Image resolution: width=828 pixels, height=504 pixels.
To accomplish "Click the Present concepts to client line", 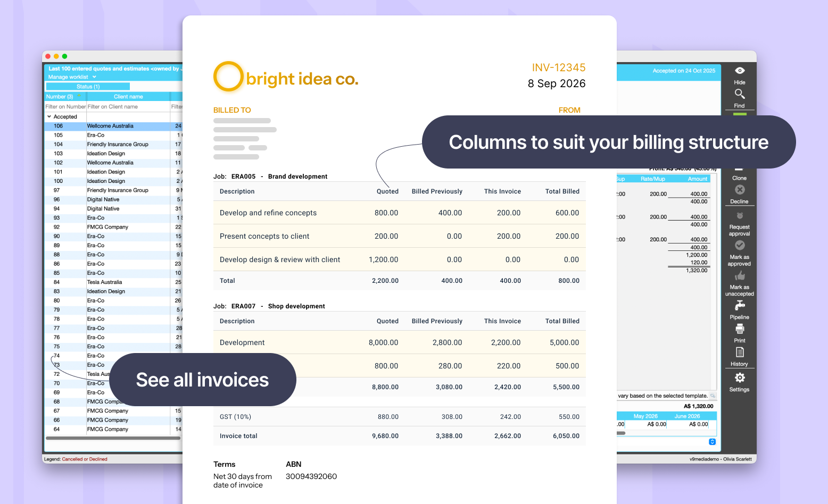I will [x=400, y=236].
